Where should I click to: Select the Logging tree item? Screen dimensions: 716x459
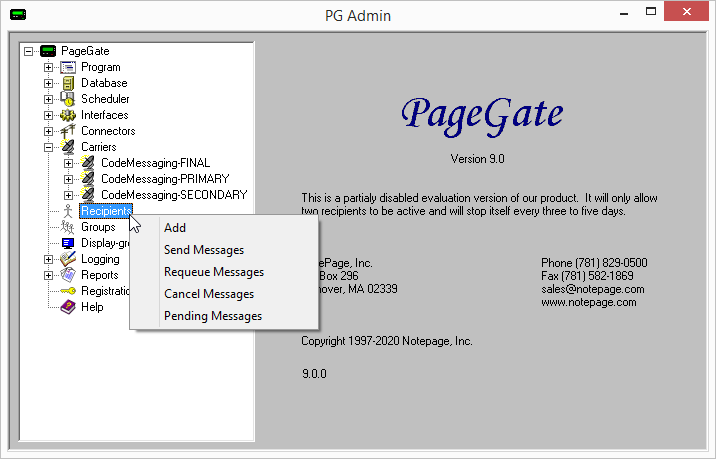click(x=100, y=259)
